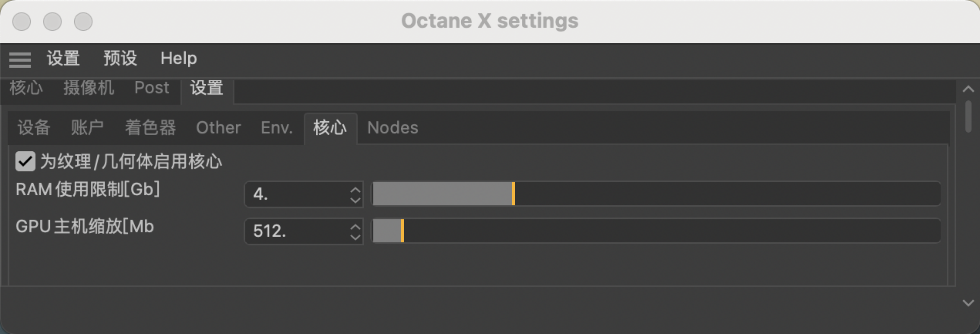980x334 pixels.
Task: Click the RAM 使用限制 slider bar
Action: (x=656, y=194)
